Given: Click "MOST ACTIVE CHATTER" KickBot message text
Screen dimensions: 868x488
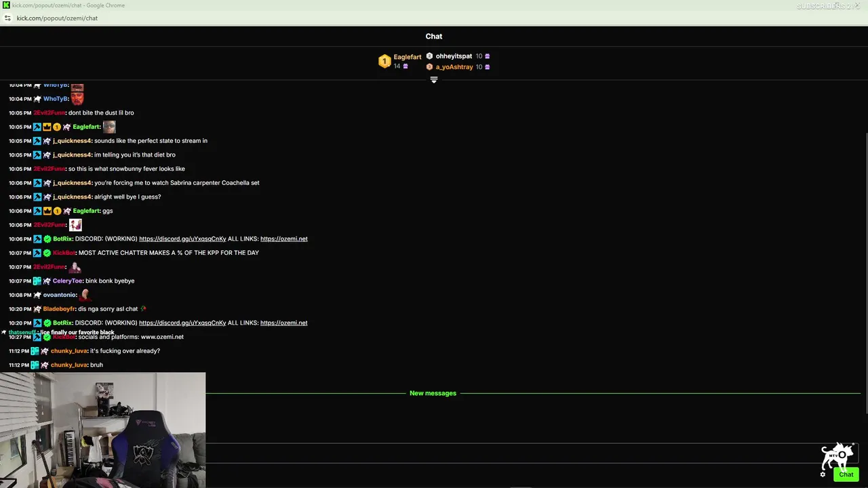Looking at the screenshot, I should pos(169,253).
